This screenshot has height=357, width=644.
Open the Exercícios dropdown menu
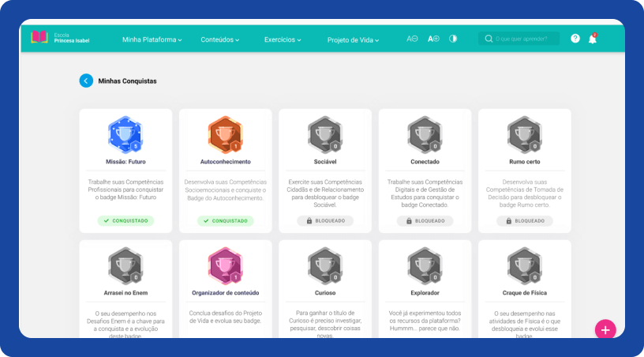click(283, 39)
